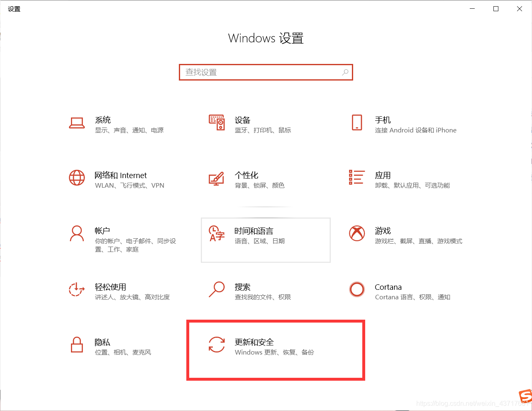This screenshot has width=532, height=411.
Task: Open the 搜索 magnifier icon
Action: (x=217, y=289)
